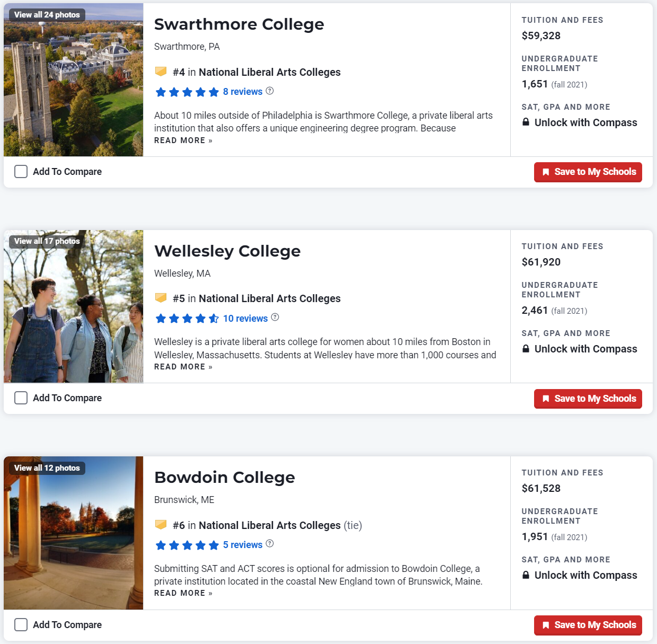Check Add To Compare for Bowdoin College
Viewport: 657px width, 644px height.
[x=21, y=624]
